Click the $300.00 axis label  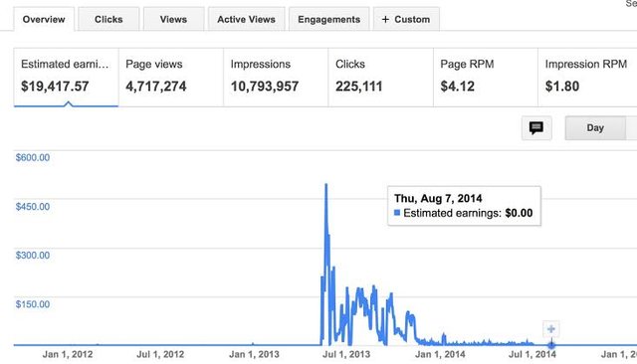coord(33,256)
